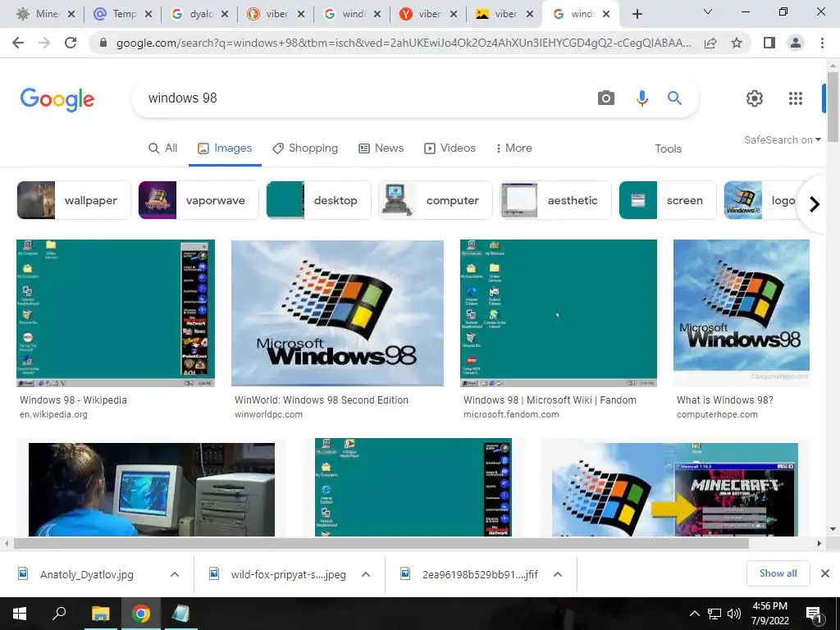Open Google quick settings gear icon
This screenshot has width=840, height=630.
click(x=755, y=98)
